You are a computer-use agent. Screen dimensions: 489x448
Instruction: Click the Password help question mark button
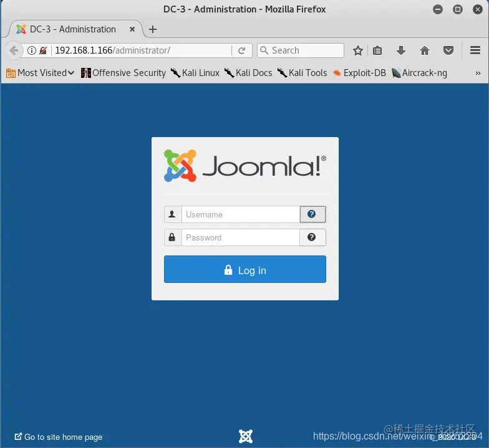coord(312,237)
